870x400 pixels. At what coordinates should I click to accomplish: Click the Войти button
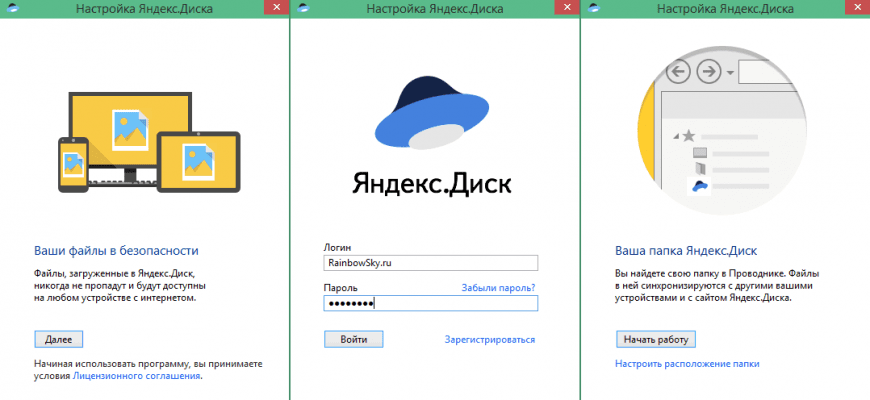pos(353,340)
